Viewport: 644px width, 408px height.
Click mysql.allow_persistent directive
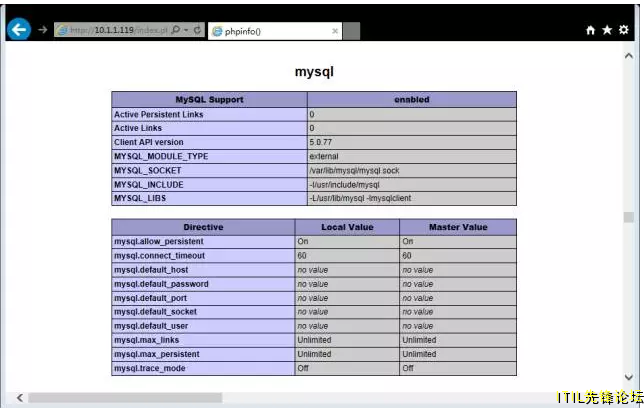[x=159, y=242]
